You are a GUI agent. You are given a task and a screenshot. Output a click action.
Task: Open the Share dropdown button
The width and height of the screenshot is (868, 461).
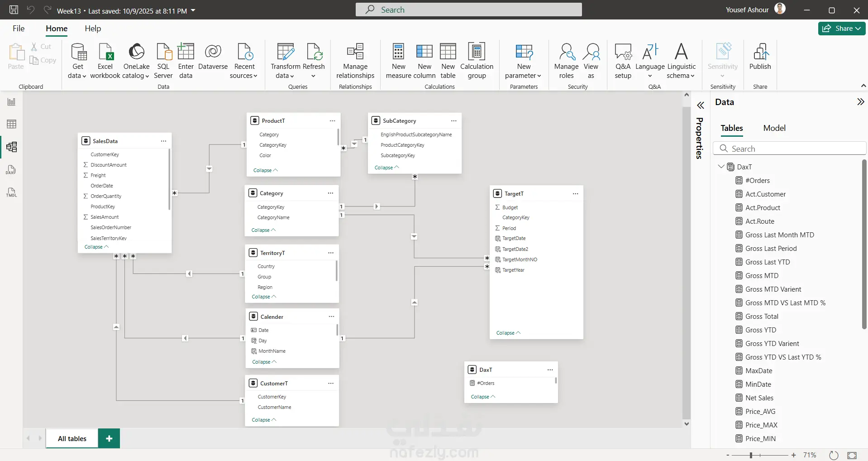(842, 29)
